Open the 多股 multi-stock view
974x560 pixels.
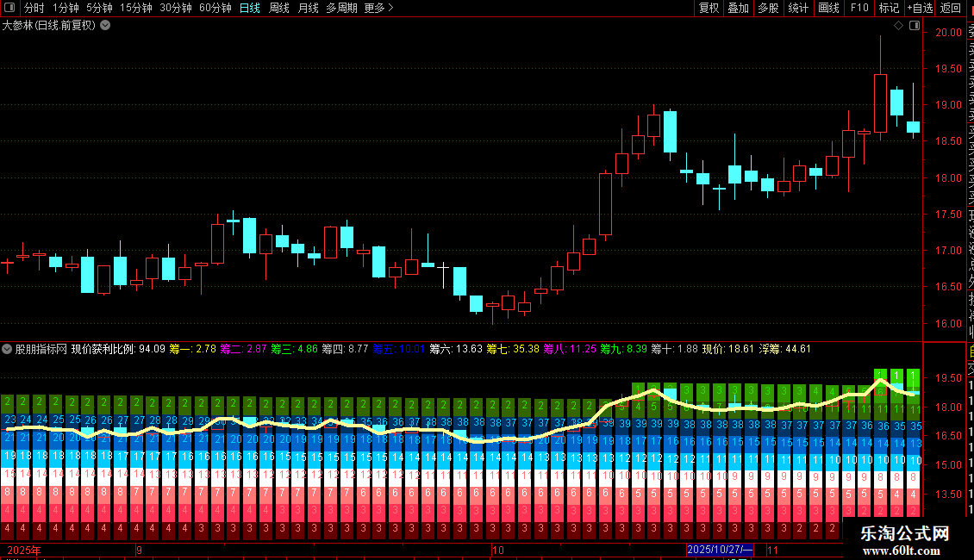coord(768,8)
